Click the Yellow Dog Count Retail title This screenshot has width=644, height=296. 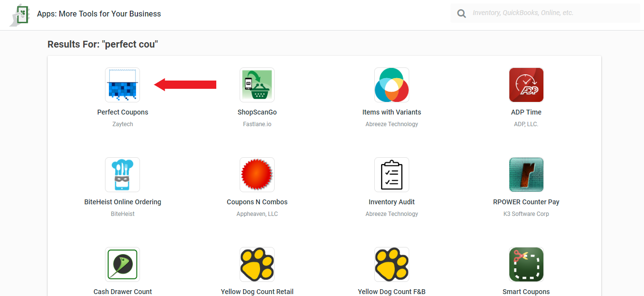(257, 292)
